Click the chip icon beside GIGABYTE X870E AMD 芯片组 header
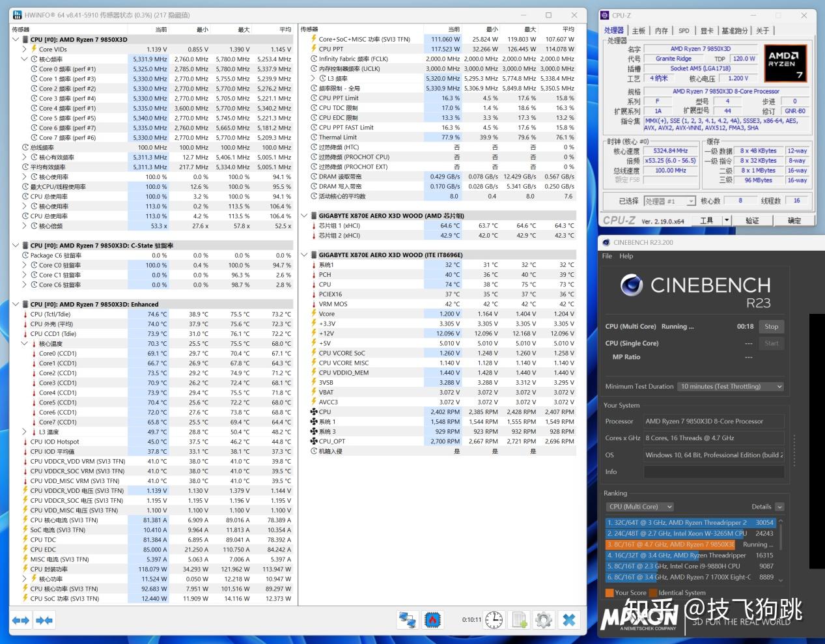This screenshot has width=825, height=644. [x=314, y=216]
